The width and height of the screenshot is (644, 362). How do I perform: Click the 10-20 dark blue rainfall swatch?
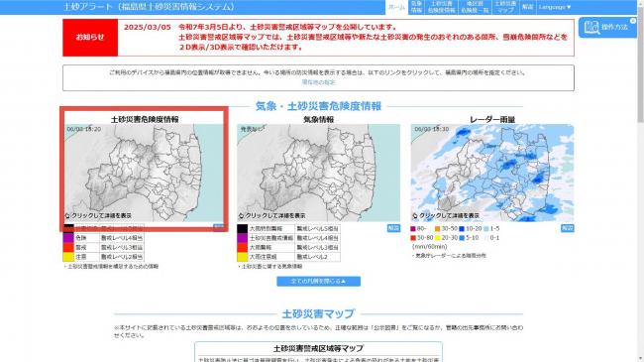point(462,229)
